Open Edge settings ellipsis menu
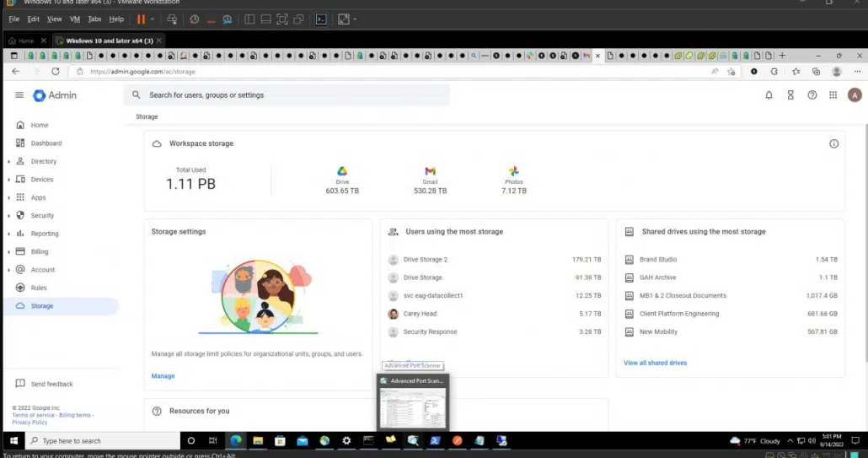This screenshot has height=458, width=868. [x=858, y=72]
